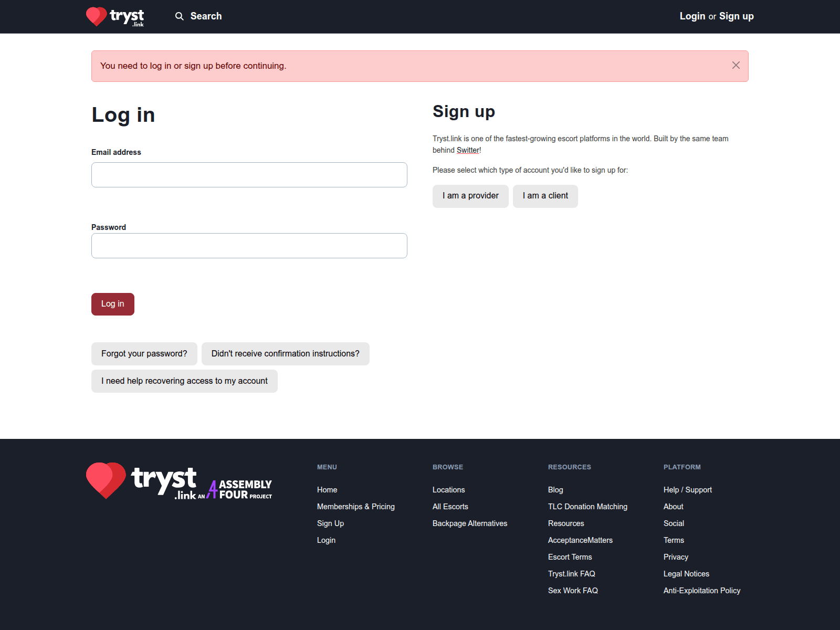
Task: Focus the Password field
Action: (249, 246)
